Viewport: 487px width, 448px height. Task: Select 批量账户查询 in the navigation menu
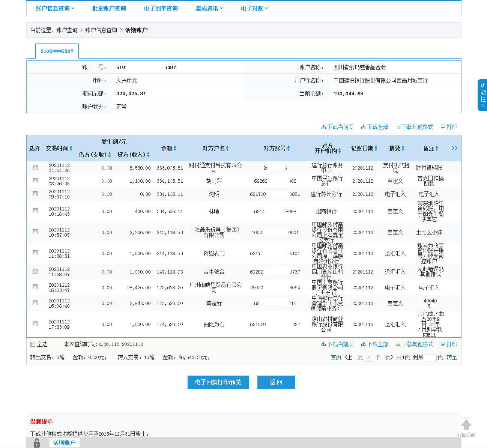109,8
